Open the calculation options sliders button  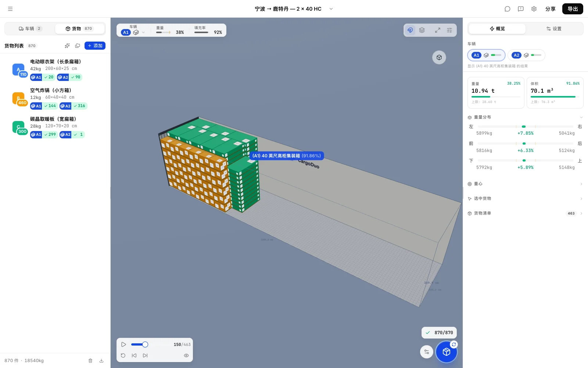tap(427, 352)
